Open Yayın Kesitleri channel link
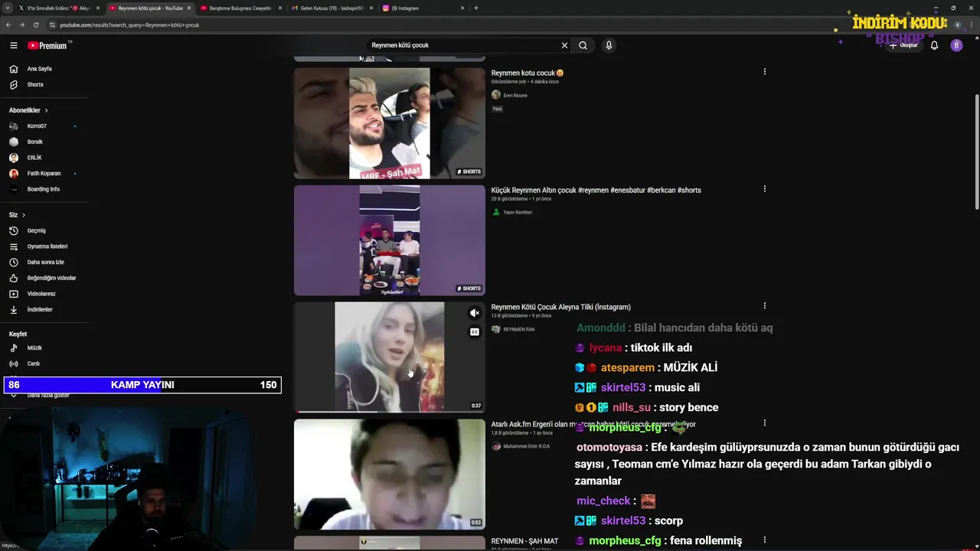The width and height of the screenshot is (980, 551). tap(518, 212)
